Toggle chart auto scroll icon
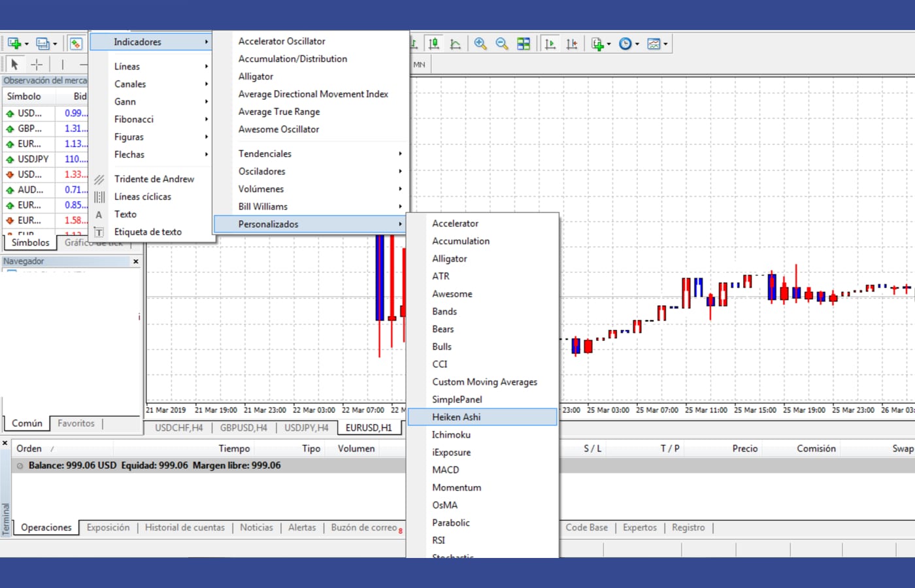The image size is (915, 588). coord(550,44)
